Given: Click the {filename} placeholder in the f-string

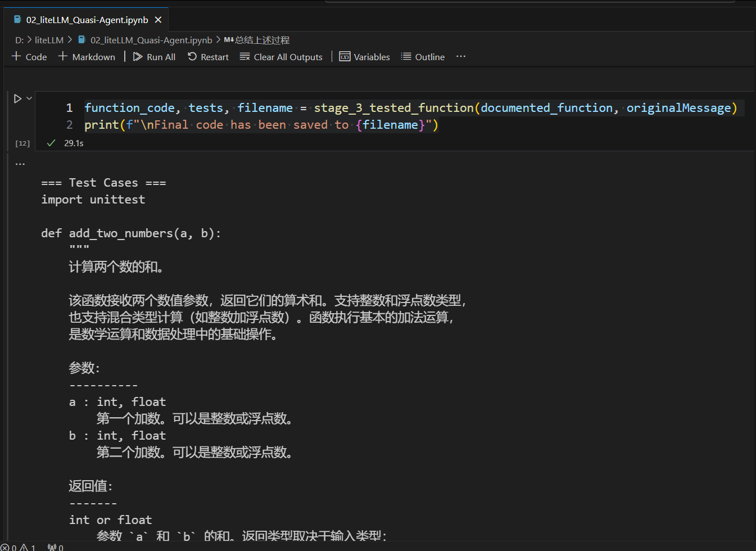Looking at the screenshot, I should point(390,124).
